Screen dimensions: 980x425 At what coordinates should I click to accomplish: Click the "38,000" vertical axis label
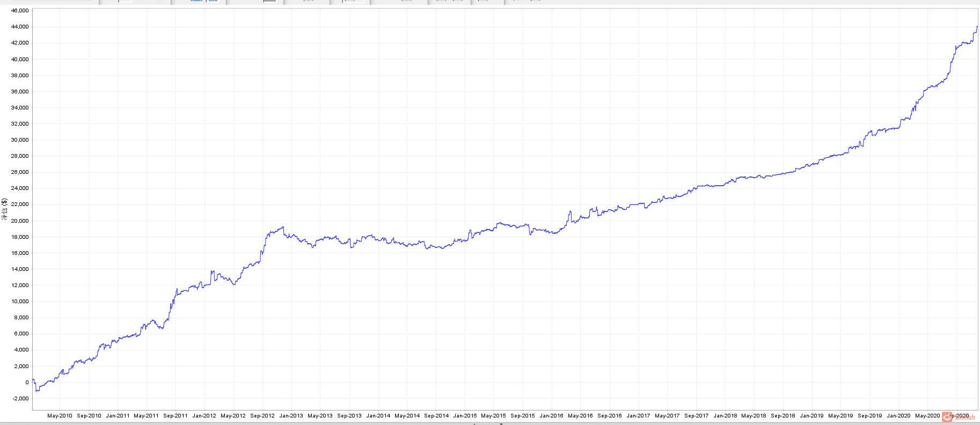pyautogui.click(x=20, y=75)
